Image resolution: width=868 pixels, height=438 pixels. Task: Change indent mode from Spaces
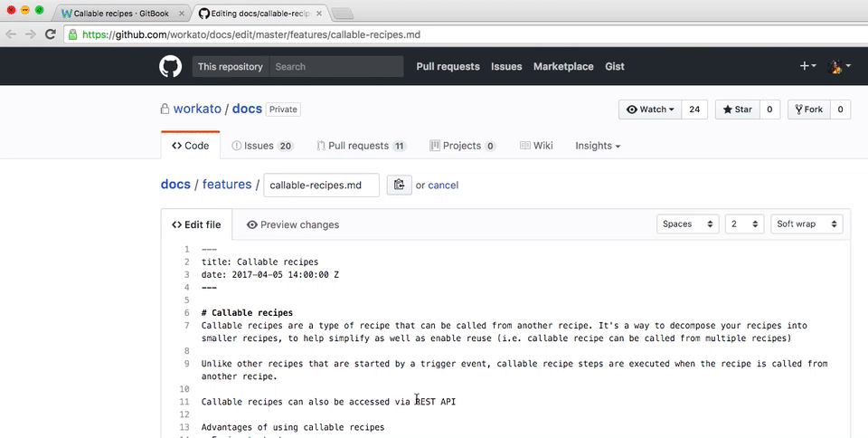pos(688,224)
